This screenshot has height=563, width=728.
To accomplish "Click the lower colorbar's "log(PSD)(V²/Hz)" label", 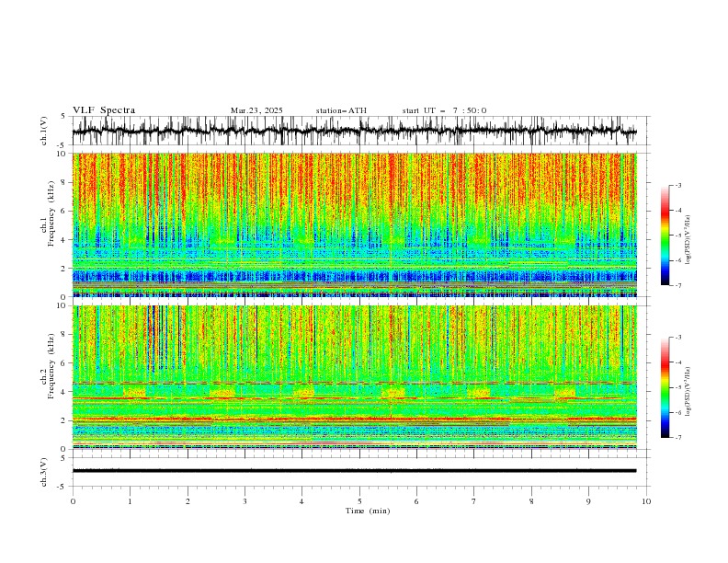I will [x=688, y=391].
